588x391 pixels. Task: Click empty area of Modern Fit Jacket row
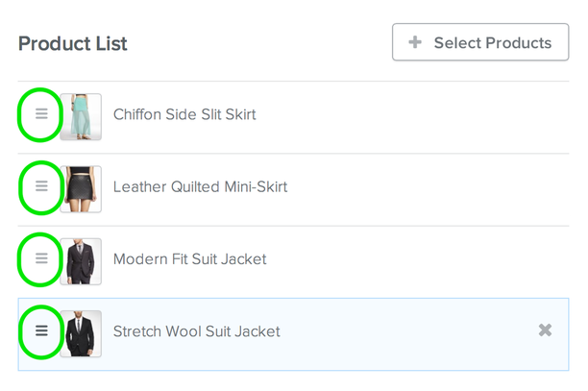point(416,261)
